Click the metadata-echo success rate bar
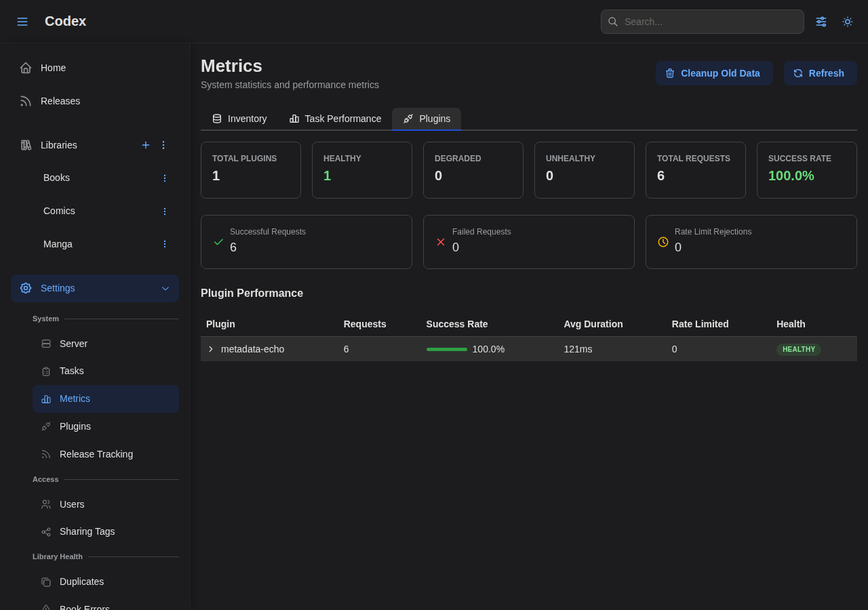 [447, 349]
